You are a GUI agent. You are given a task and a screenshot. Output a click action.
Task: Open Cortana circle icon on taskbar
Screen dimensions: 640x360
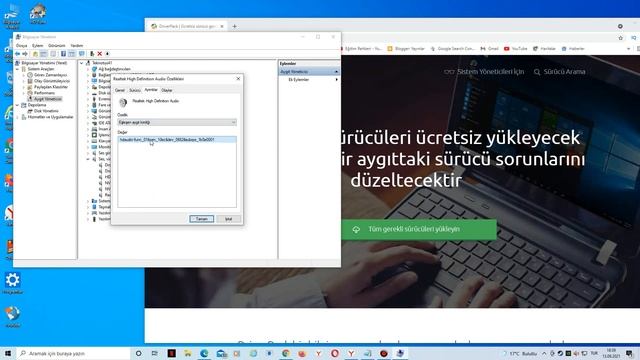(138, 353)
